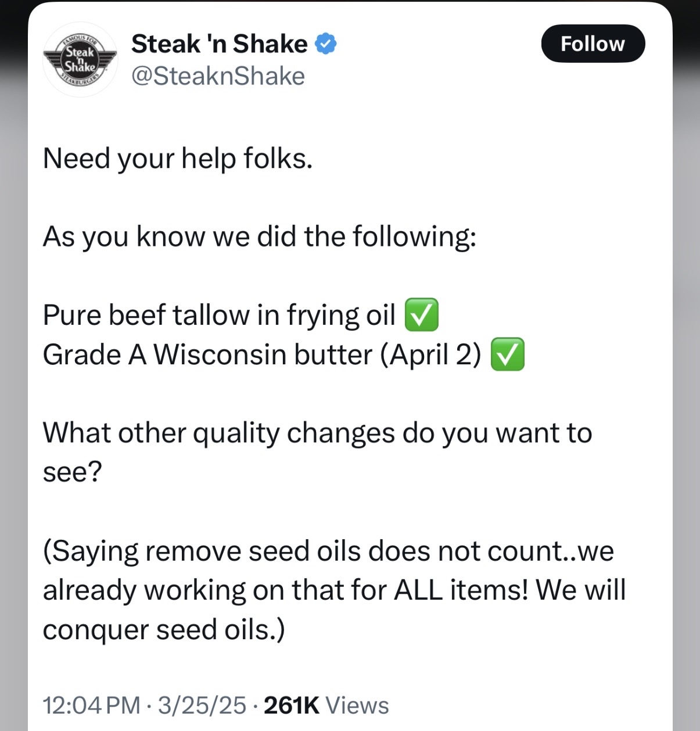Click the 'We will conquer seed oils' sentence
This screenshot has width=700, height=731.
click(x=334, y=610)
